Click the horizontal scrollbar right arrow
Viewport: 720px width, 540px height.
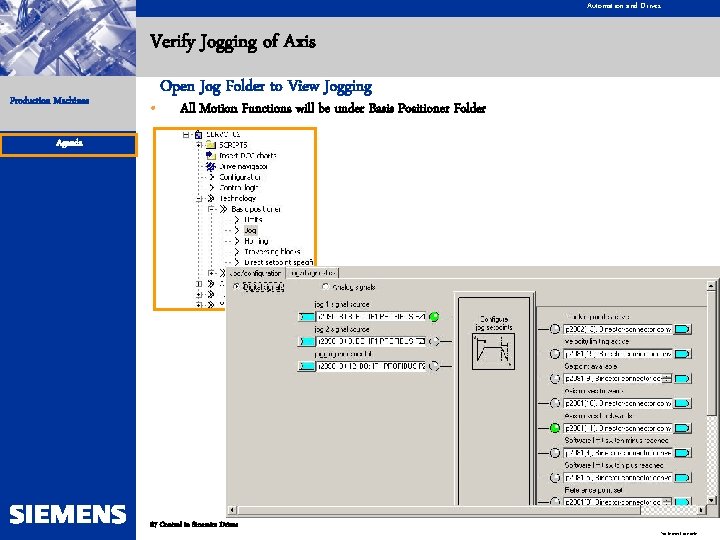[x=701, y=510]
